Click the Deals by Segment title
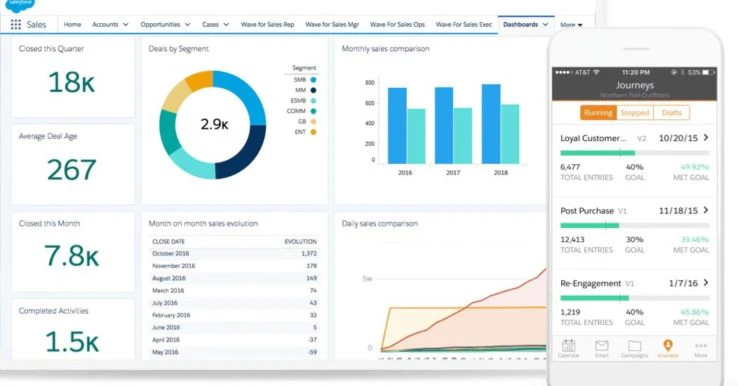 click(178, 48)
